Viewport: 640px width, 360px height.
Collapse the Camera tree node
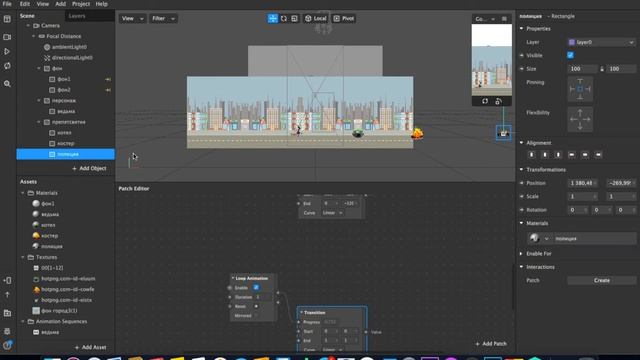pyautogui.click(x=28, y=25)
